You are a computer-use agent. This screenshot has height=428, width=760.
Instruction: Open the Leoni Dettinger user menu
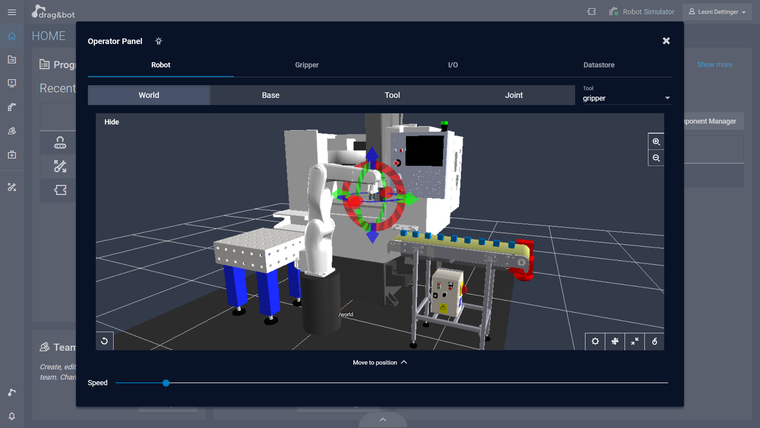(x=717, y=12)
